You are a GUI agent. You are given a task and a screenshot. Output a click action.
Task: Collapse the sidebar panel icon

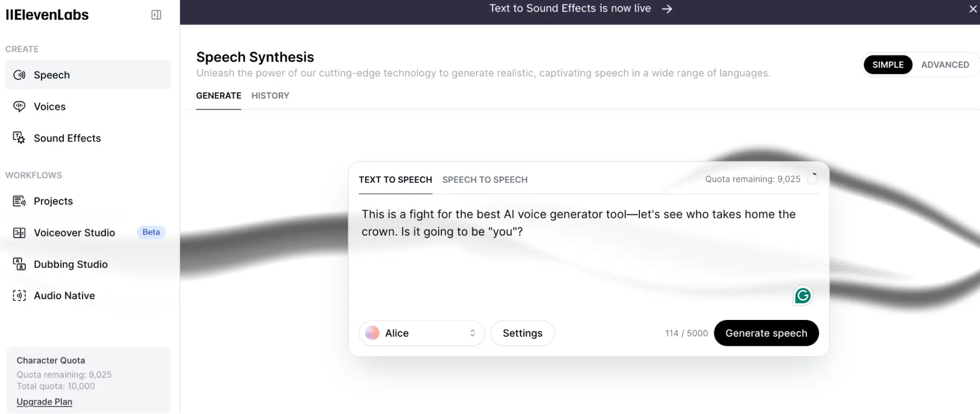pyautogui.click(x=156, y=15)
